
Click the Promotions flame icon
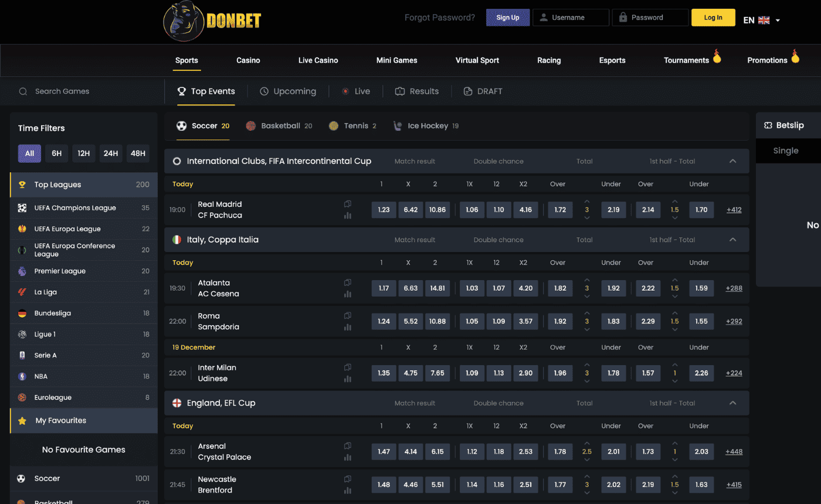pyautogui.click(x=795, y=56)
